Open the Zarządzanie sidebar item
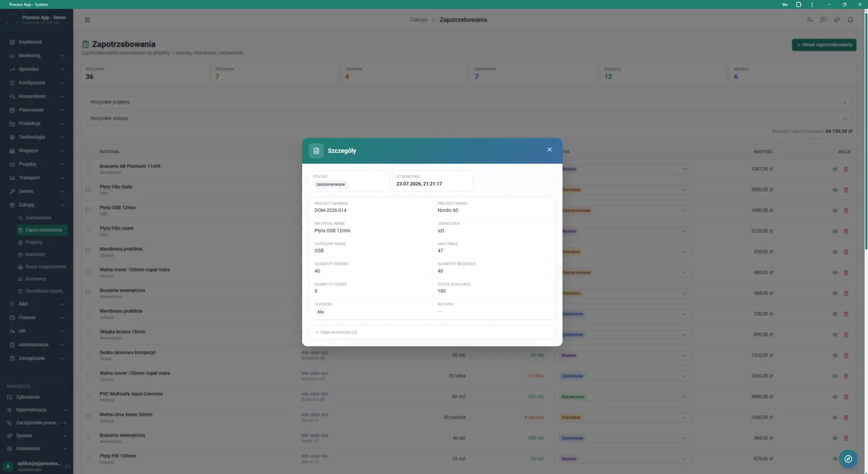868x474 pixels. [x=36, y=358]
